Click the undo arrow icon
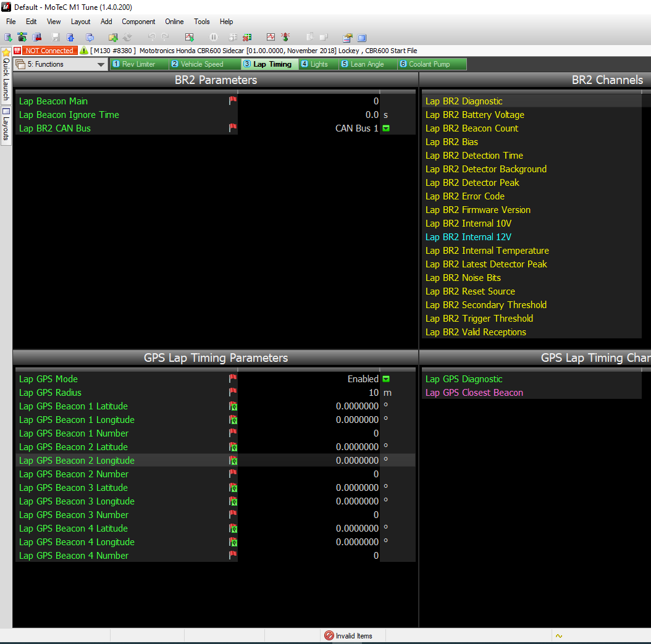Viewport: 651px width, 644px height. click(151, 37)
